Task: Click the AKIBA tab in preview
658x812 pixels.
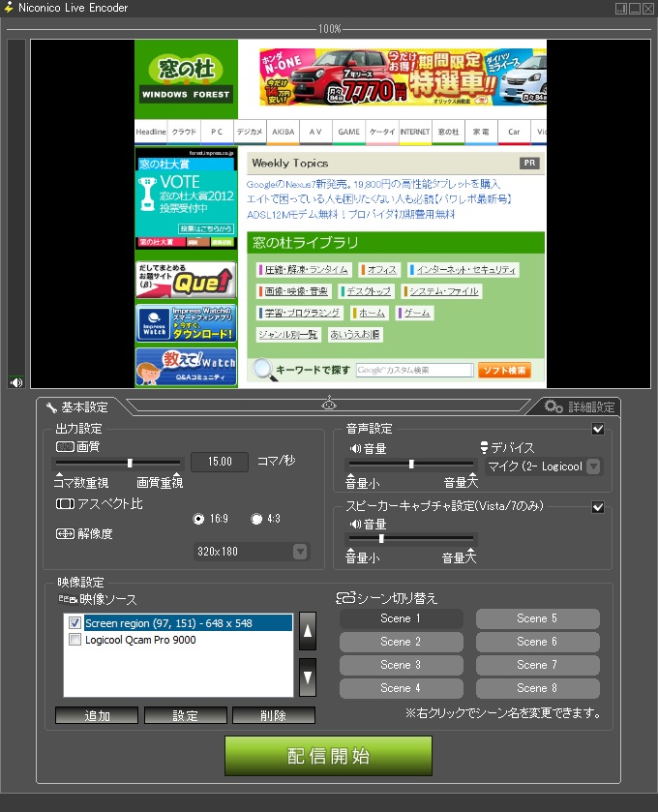Action: point(283,132)
